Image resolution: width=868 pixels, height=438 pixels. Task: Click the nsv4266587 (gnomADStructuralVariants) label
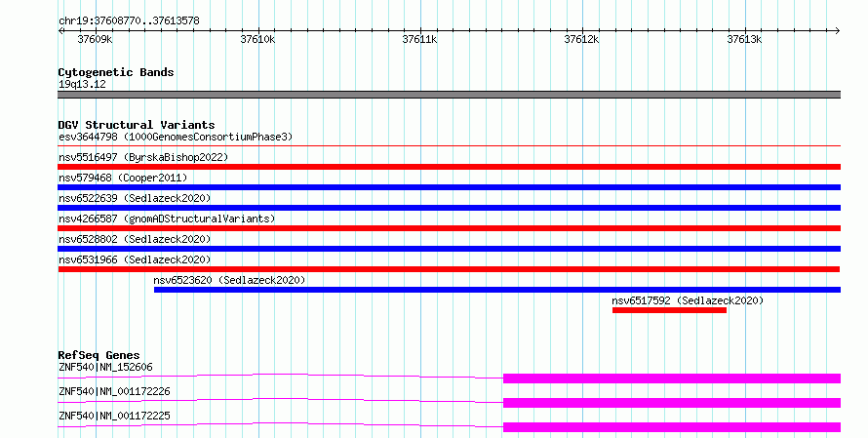coord(167,219)
